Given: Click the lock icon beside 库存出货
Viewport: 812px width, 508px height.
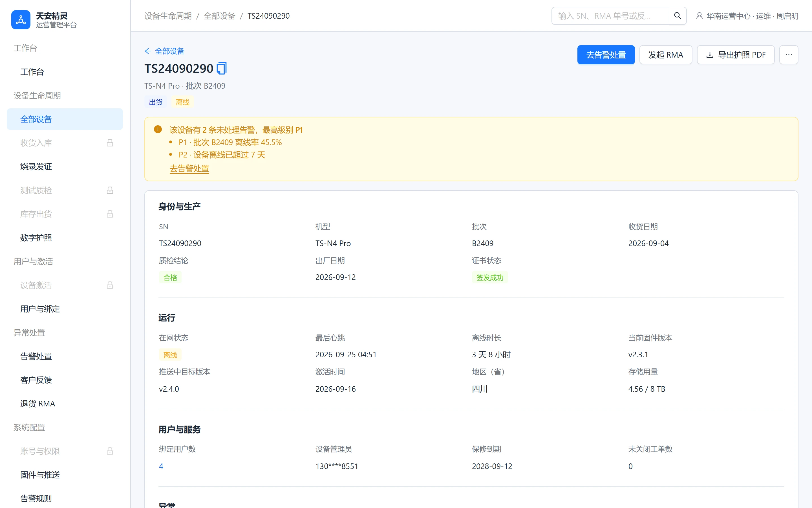Looking at the screenshot, I should (110, 214).
